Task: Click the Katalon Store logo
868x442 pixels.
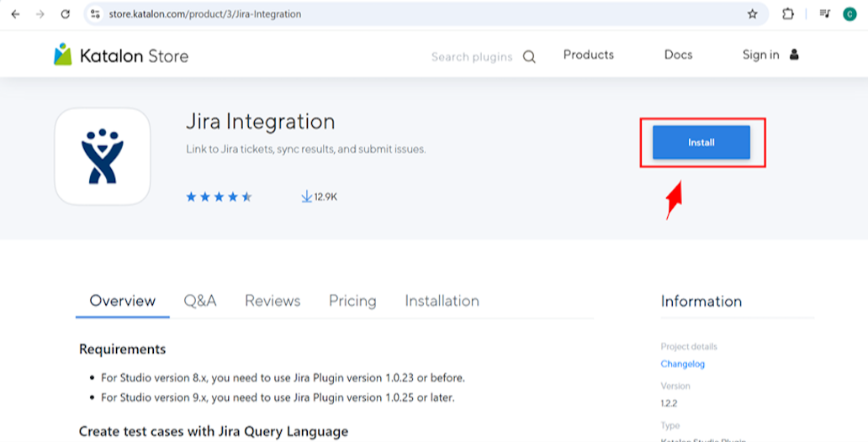Action: (x=121, y=55)
